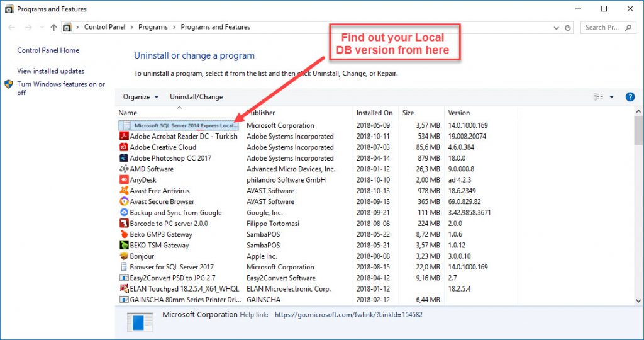Go to the Control Panel breadcrumb
Viewport: 644px width, 340px height.
tap(105, 27)
